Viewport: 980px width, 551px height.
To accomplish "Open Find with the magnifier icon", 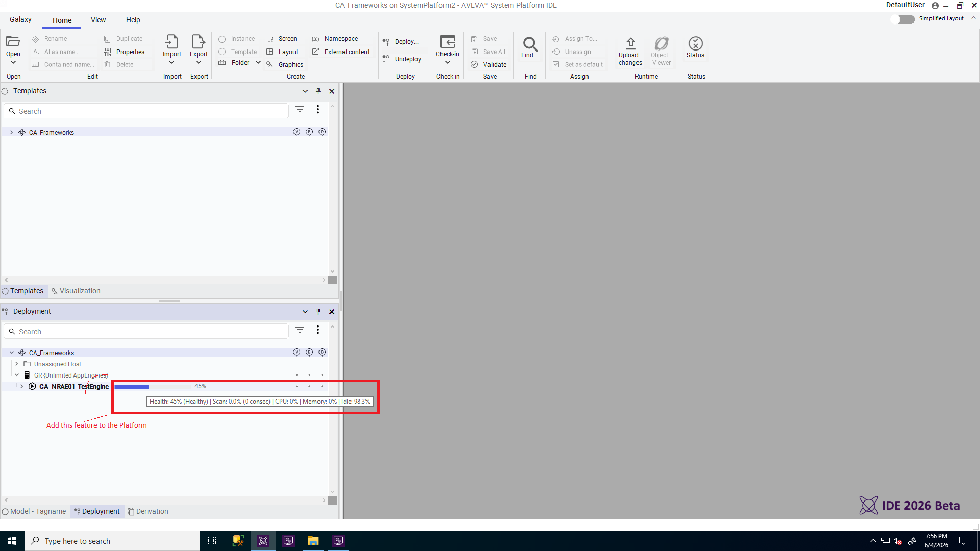I will tap(530, 44).
